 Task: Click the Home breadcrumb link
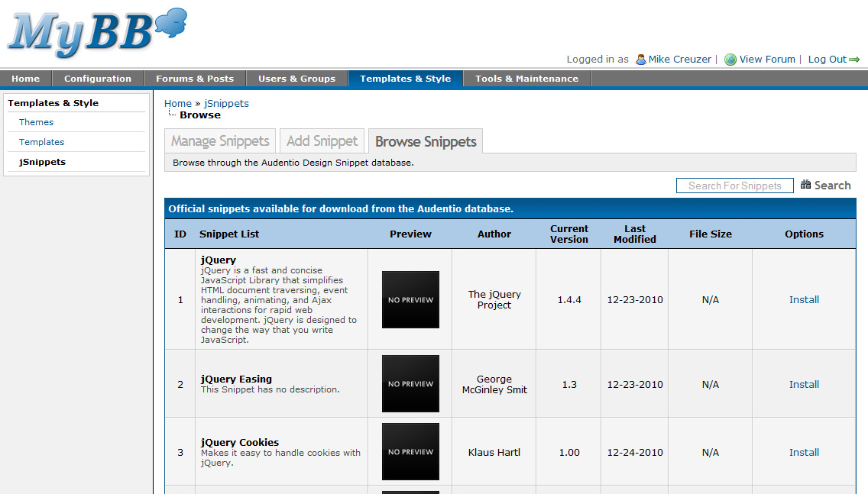coord(177,104)
